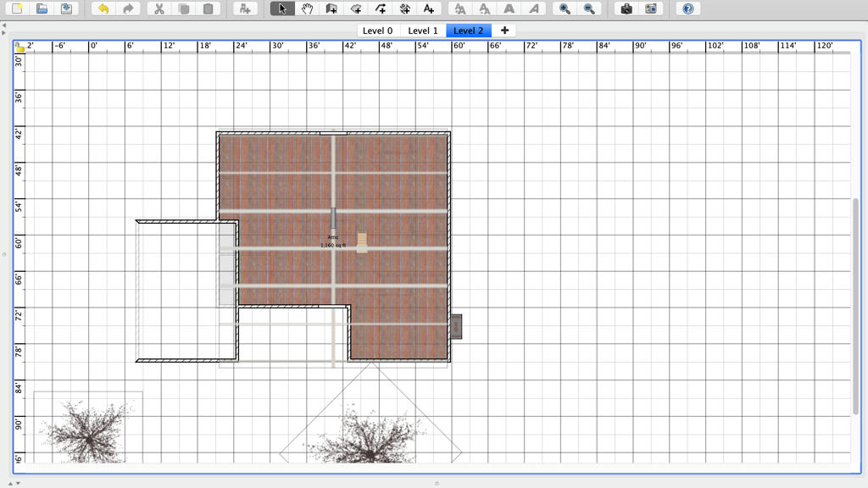Choose the Create walls tool
The width and height of the screenshot is (868, 488).
(x=331, y=8)
